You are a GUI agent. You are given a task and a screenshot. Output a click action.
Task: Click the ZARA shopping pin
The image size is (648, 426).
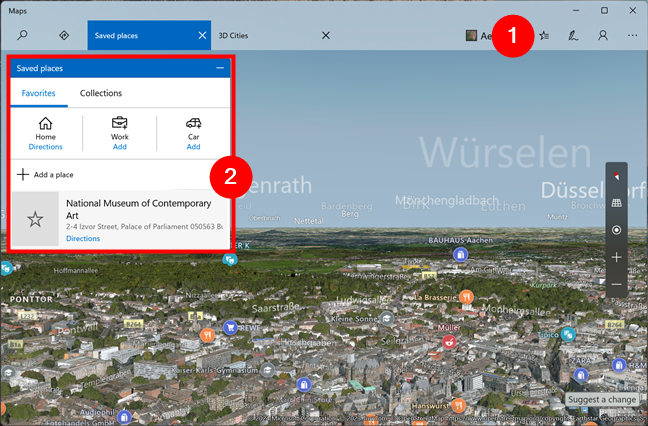click(x=581, y=375)
